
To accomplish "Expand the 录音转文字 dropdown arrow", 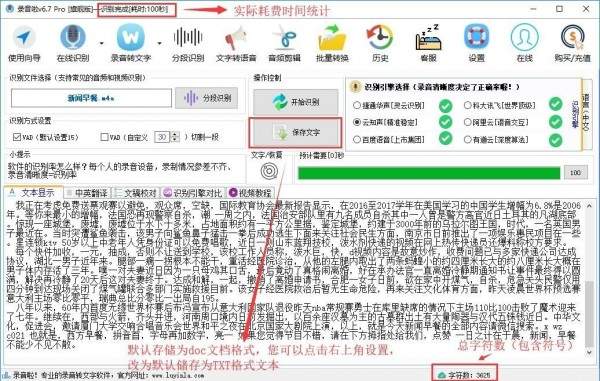I will (160, 43).
